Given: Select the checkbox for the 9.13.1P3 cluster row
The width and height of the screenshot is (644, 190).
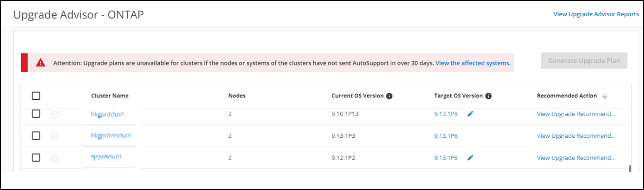Looking at the screenshot, I should pyautogui.click(x=36, y=136).
